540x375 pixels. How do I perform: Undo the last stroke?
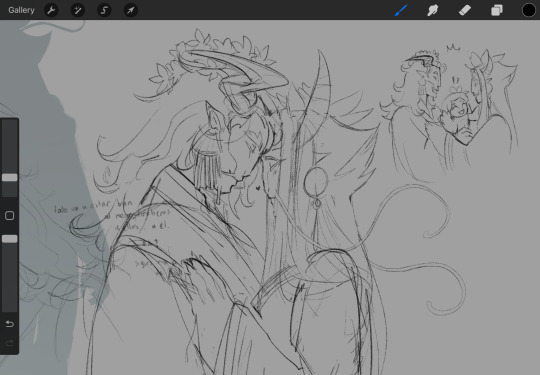[x=10, y=324]
